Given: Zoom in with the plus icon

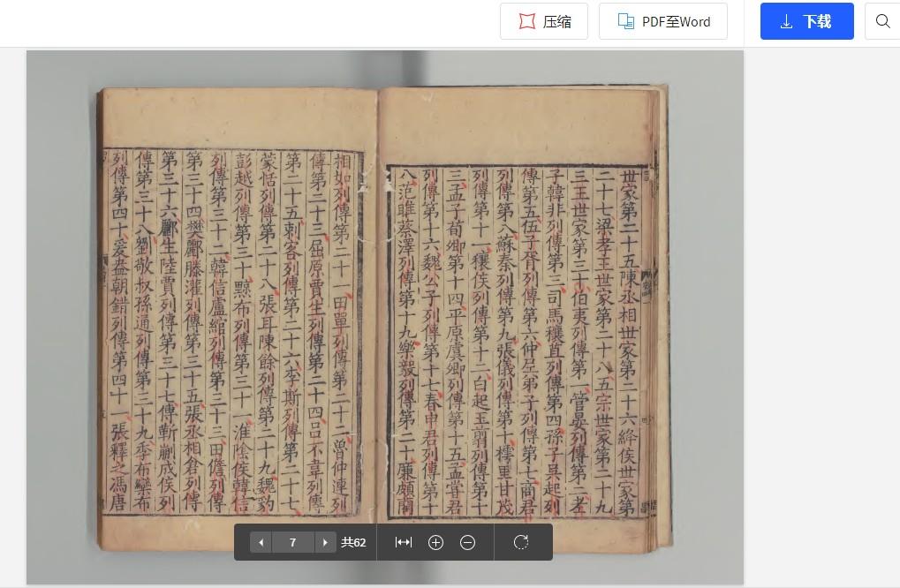Looking at the screenshot, I should 435,542.
